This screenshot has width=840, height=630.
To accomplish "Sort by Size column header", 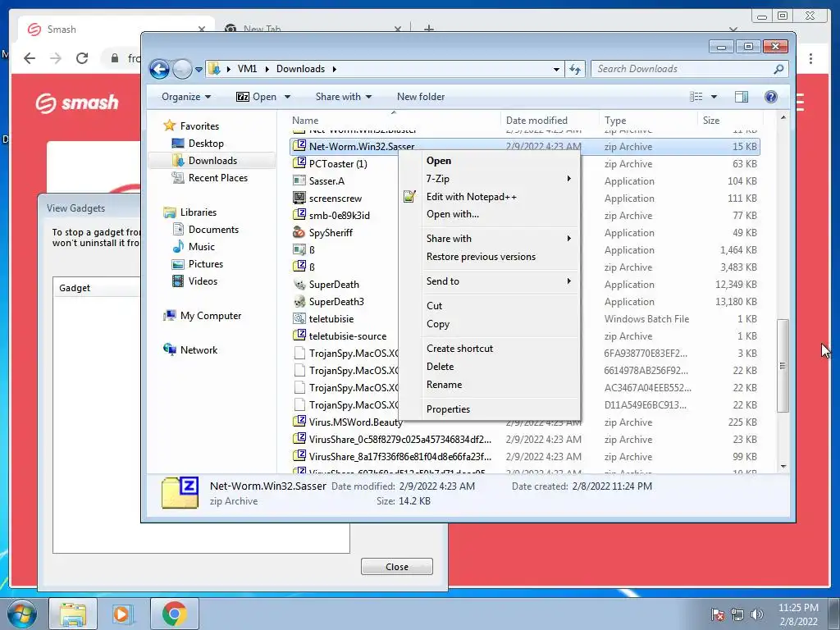I will click(729, 121).
